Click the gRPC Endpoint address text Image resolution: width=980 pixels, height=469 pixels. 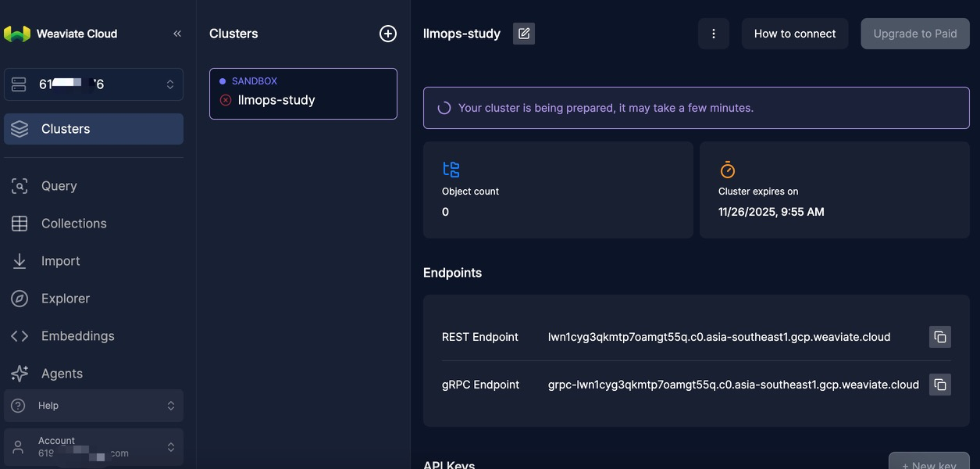point(733,385)
